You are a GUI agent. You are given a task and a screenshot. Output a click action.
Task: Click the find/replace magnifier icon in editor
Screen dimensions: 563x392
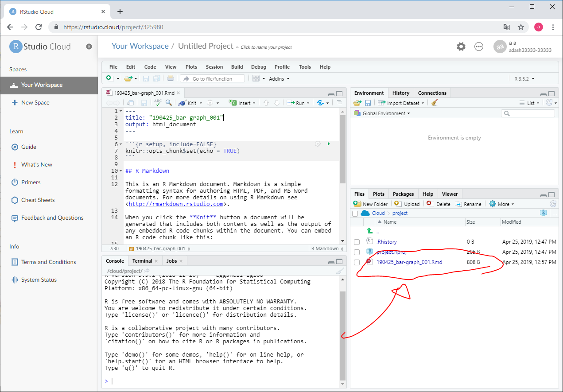(169, 102)
